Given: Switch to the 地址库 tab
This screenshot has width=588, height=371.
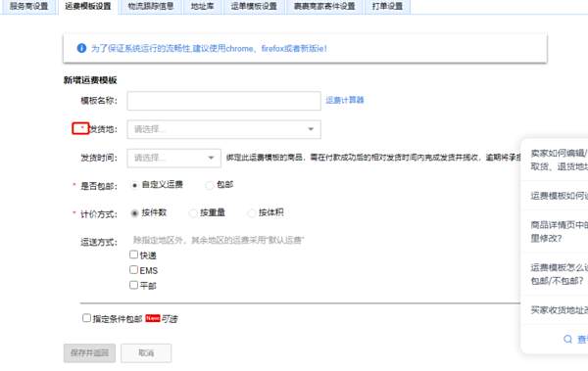Looking at the screenshot, I should tap(203, 7).
